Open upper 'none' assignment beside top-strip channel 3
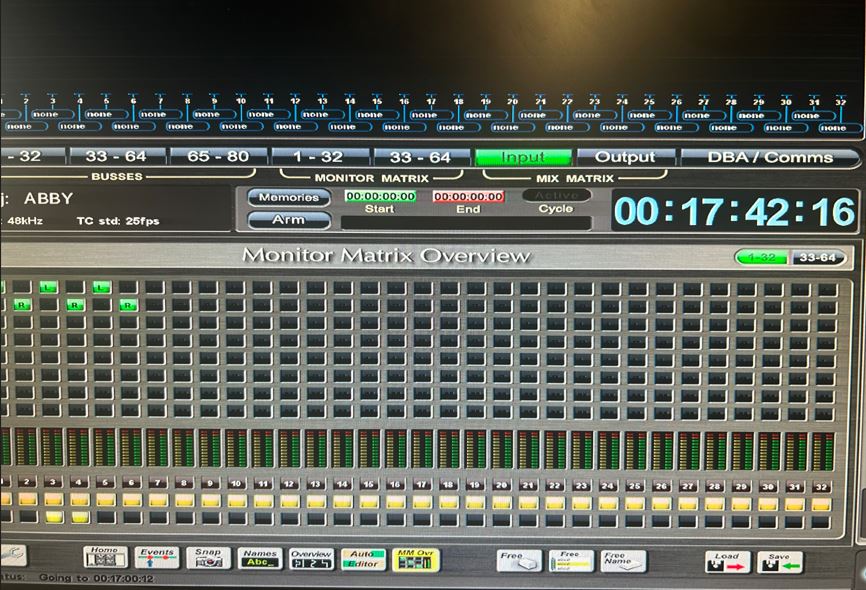 pyautogui.click(x=53, y=114)
